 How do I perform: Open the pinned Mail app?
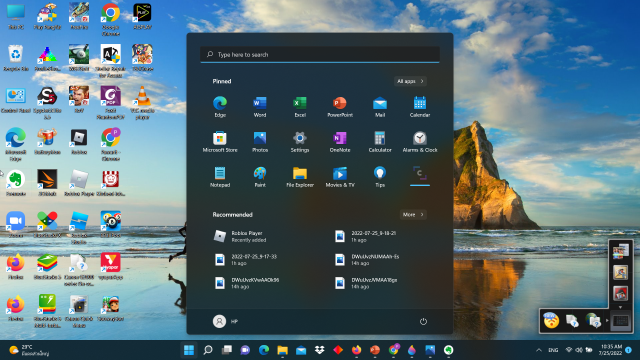pos(380,107)
